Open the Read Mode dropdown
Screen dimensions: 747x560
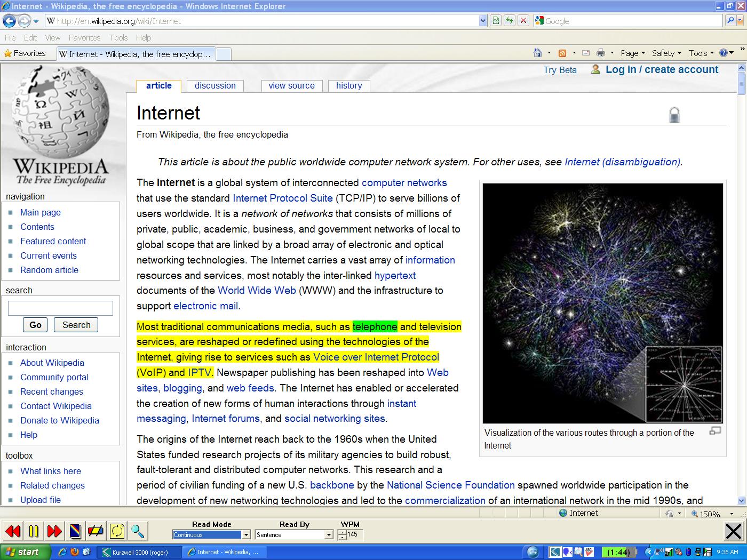point(246,535)
